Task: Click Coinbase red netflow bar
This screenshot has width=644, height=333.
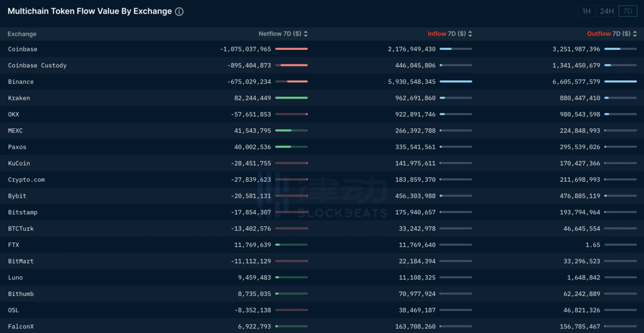Action: click(291, 49)
